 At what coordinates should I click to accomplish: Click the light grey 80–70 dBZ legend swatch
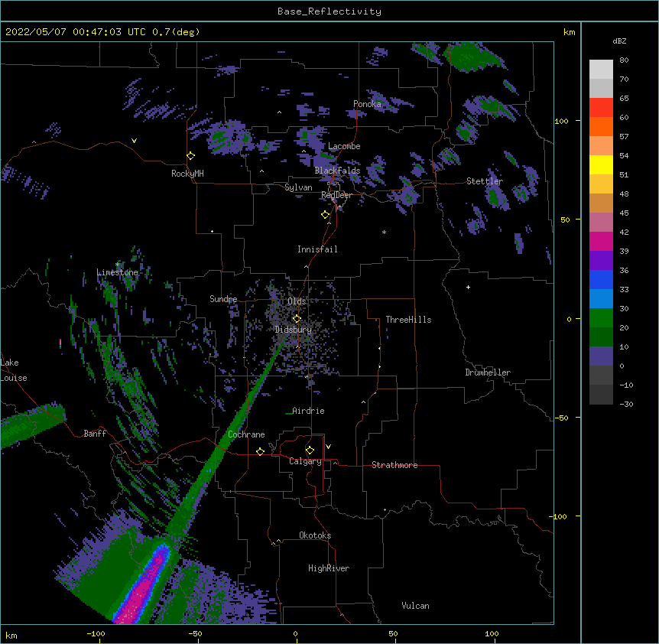click(601, 70)
